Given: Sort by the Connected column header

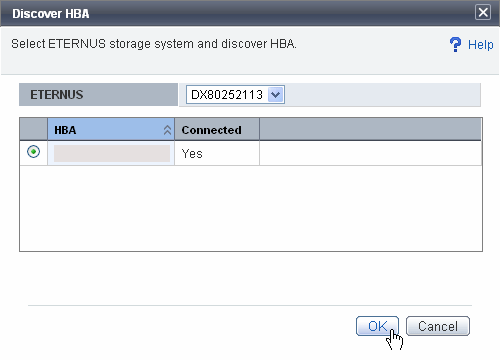Looking at the screenshot, I should [217, 129].
